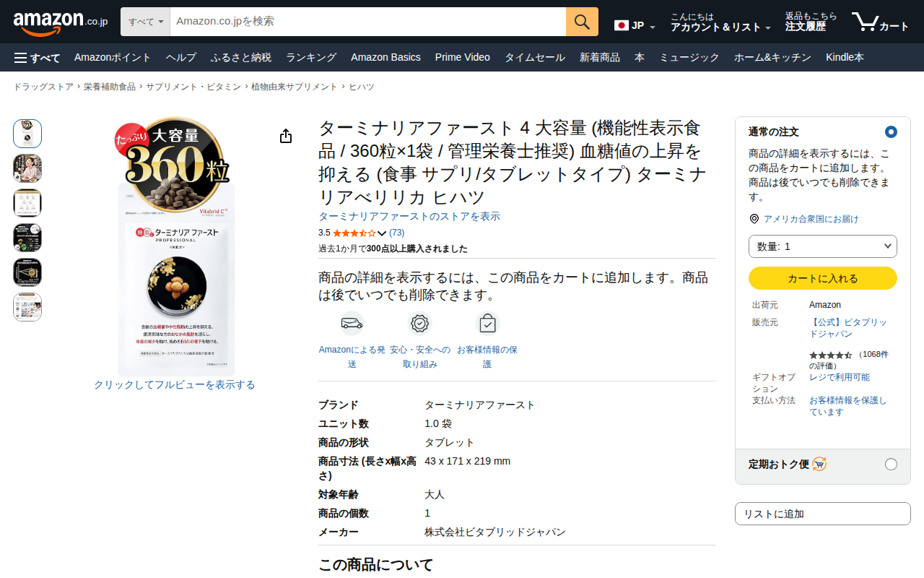Click ターミナリアファーストのストアを表示 link
This screenshot has height=578, width=924.
409,217
